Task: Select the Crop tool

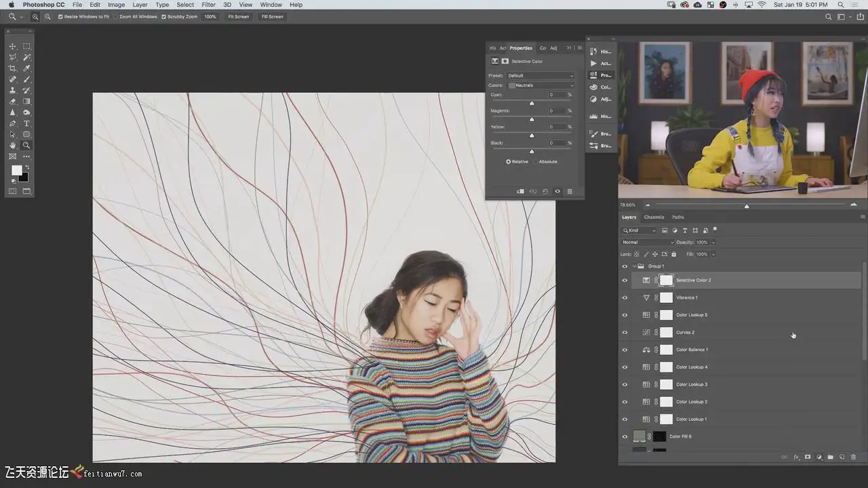Action: coord(12,68)
